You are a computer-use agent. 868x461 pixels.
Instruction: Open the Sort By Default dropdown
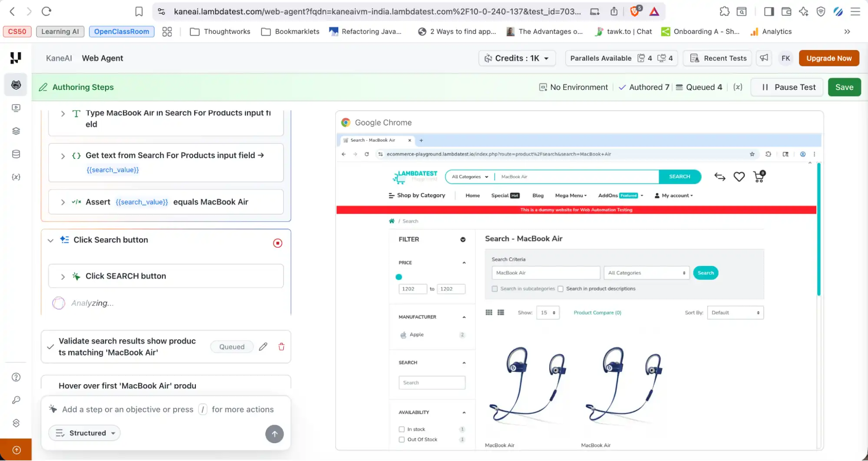[x=735, y=312]
